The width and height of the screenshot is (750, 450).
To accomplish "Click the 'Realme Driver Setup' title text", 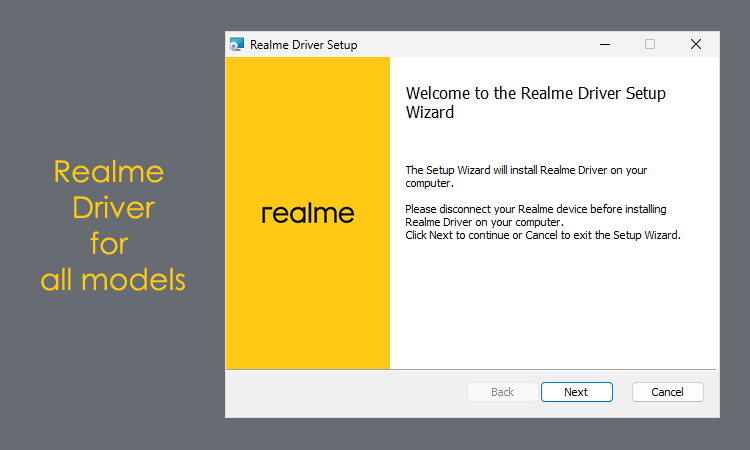I will pyautogui.click(x=303, y=45).
